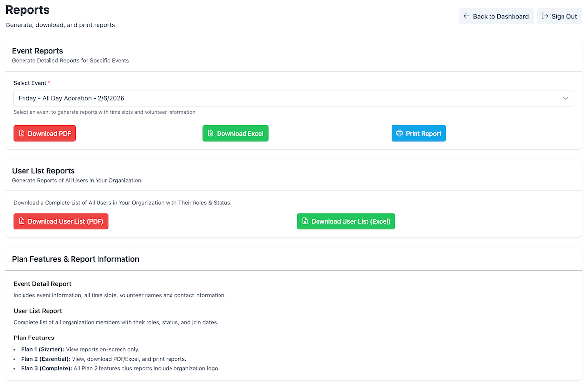588x386 pixels.
Task: Click the Event Reports section heading
Action: tap(37, 51)
